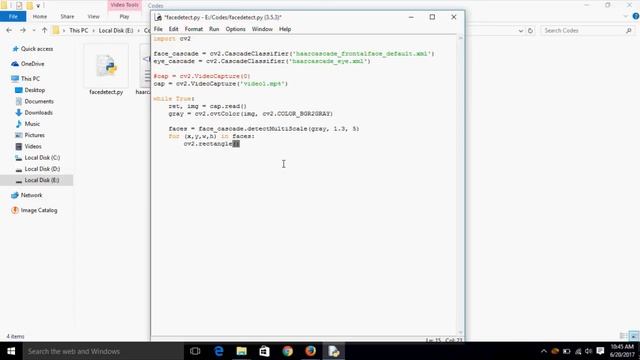Screen dimensions: 640x360
Task: Open Videos folder in navigation pane
Action: (33, 146)
